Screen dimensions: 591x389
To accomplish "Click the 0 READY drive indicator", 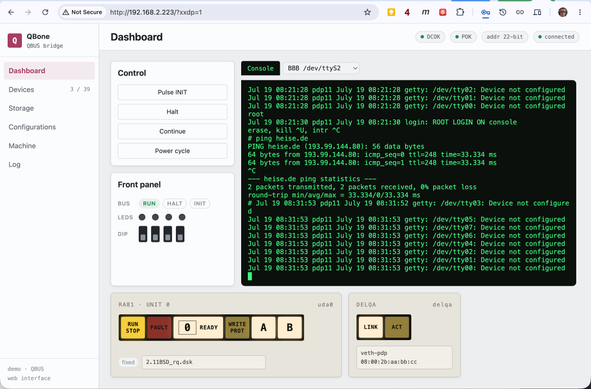I will click(x=198, y=328).
